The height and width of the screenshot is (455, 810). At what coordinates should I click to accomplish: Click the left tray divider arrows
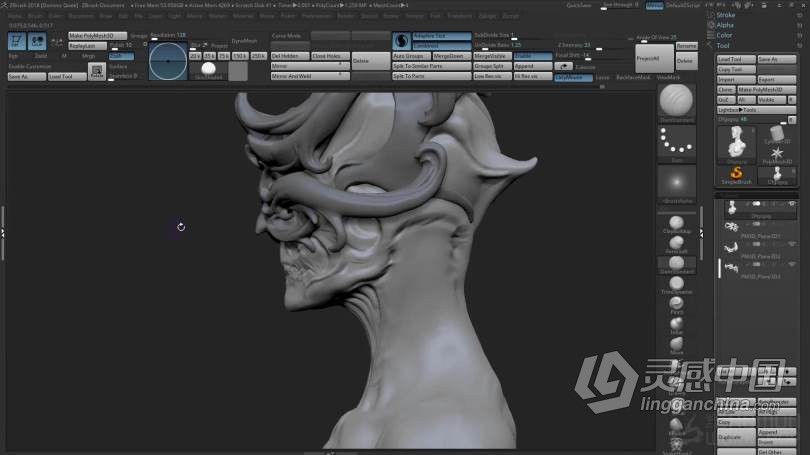[3, 233]
